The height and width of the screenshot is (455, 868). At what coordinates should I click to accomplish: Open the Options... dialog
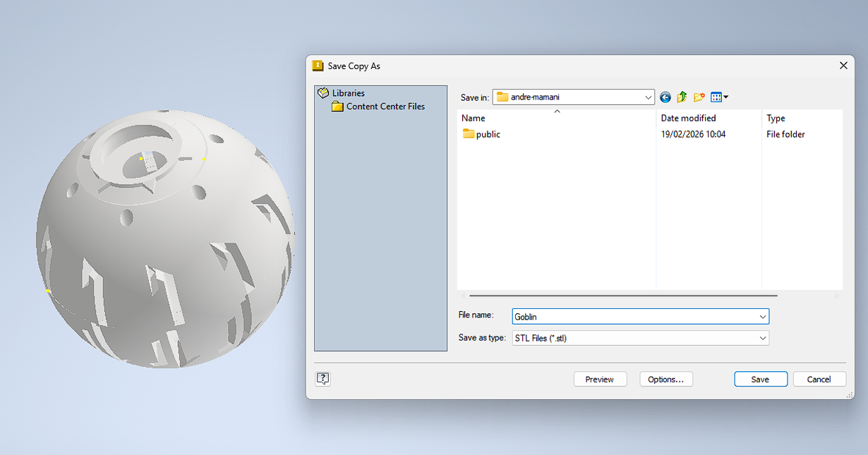pos(665,380)
